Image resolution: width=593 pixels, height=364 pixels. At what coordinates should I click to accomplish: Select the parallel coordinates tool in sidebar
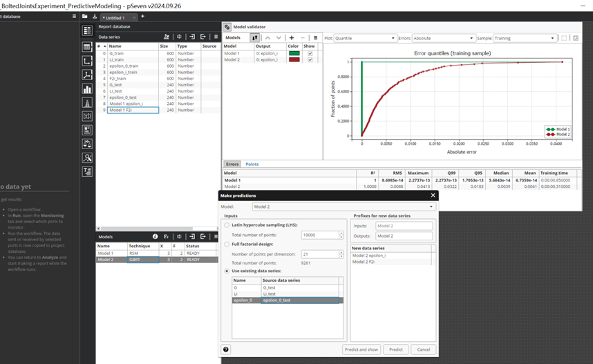87,116
